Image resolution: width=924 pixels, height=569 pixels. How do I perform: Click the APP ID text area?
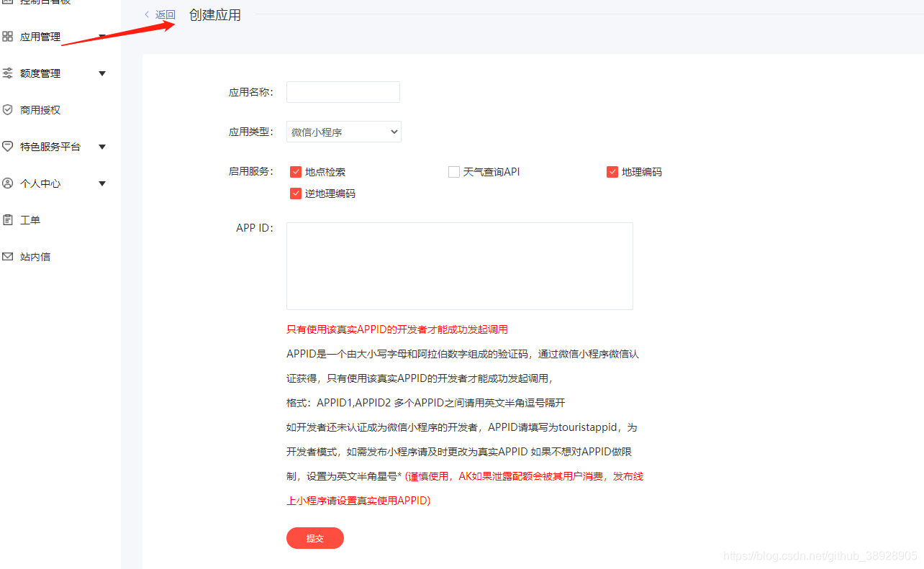click(x=459, y=265)
